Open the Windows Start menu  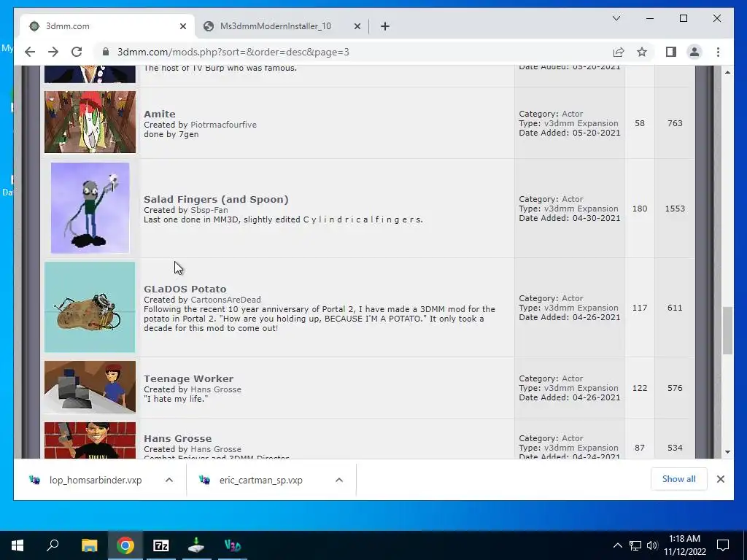pos(18,545)
